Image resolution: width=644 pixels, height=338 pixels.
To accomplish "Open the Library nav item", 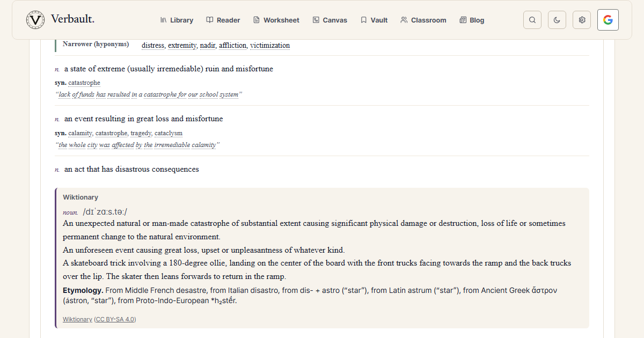I will click(x=177, y=20).
